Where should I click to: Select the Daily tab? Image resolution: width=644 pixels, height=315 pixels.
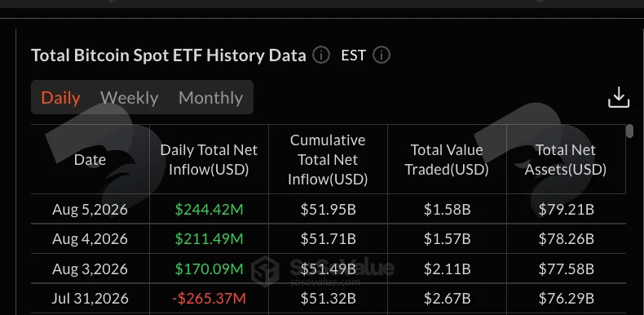pos(60,98)
